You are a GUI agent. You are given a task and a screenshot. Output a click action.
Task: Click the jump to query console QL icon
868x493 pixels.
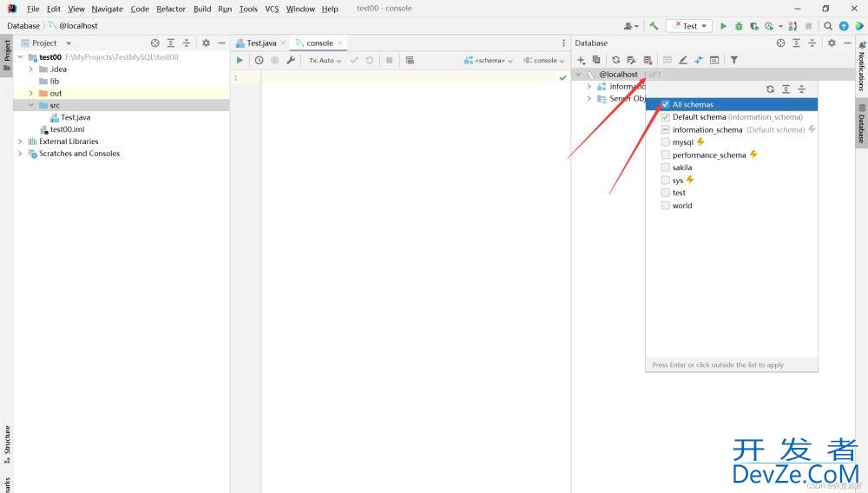tap(714, 60)
